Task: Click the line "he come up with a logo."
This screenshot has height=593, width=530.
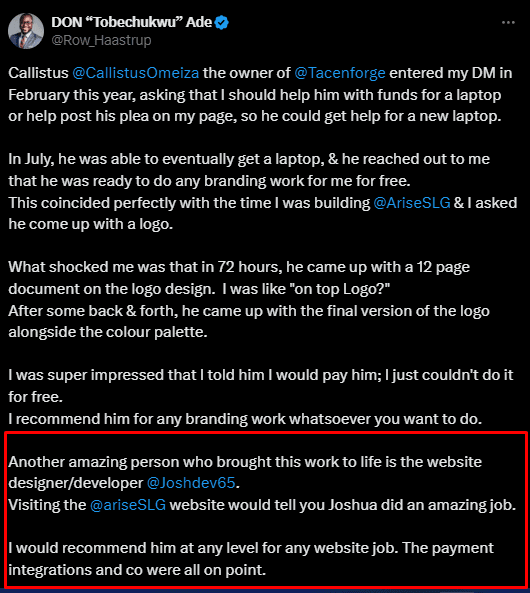Action: pos(91,224)
